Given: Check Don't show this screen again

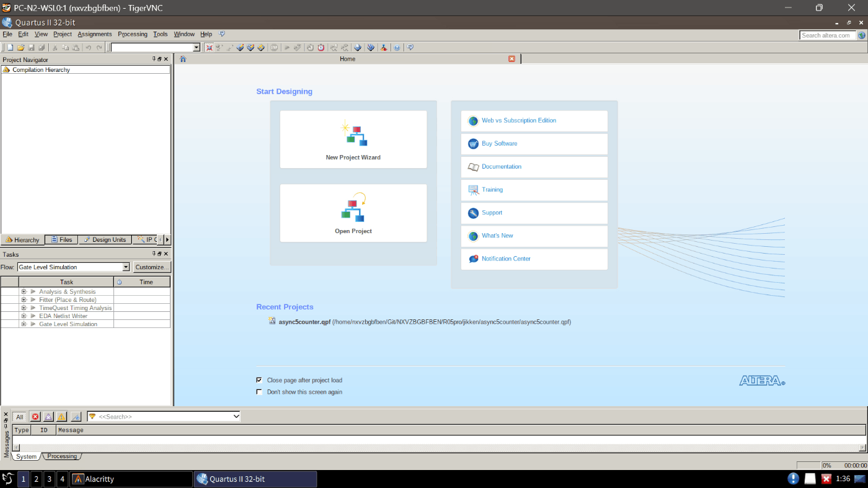Looking at the screenshot, I should 259,392.
